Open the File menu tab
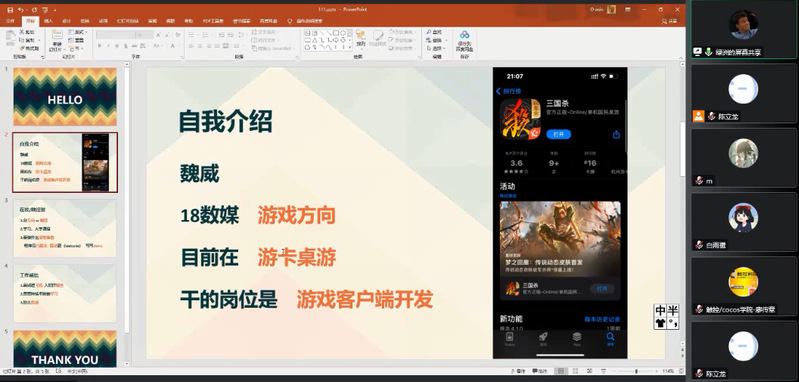799x382 pixels. [10, 21]
